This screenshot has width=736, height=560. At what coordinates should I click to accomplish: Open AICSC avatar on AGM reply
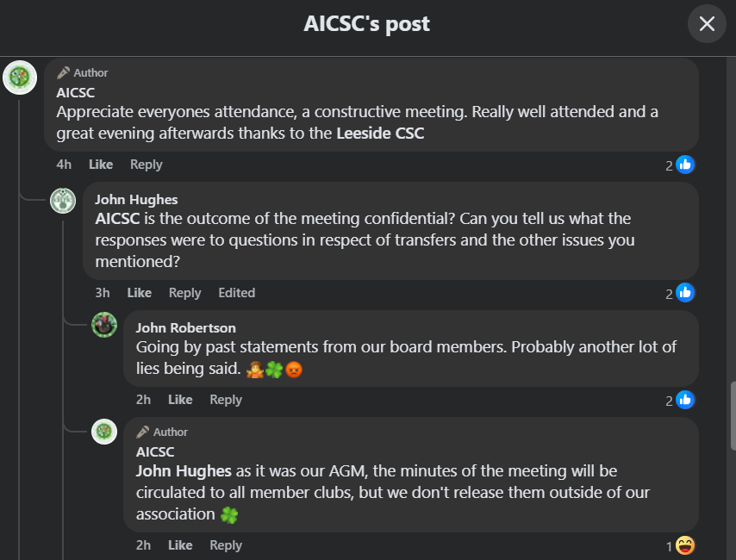tap(104, 432)
